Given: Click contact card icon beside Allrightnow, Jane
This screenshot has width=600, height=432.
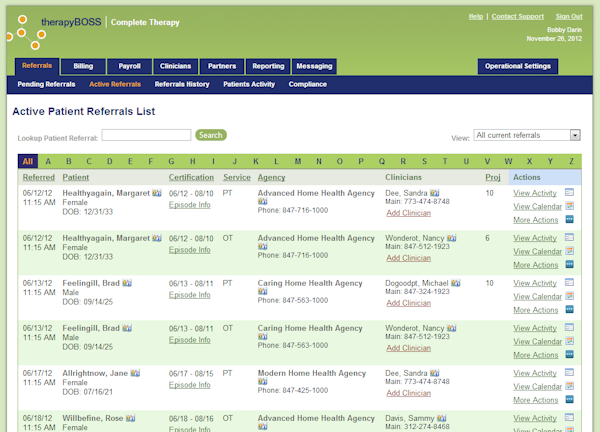Looking at the screenshot, I should 135,373.
